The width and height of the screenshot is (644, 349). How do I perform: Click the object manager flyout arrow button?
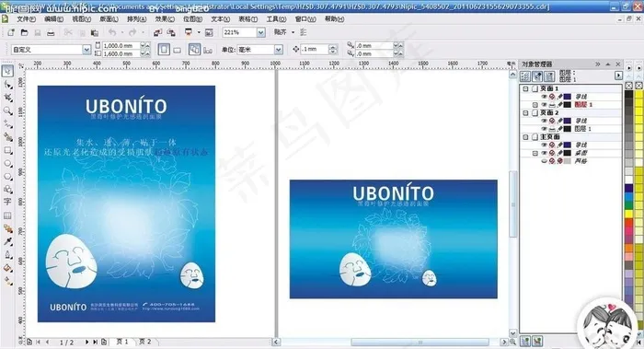coord(618,76)
